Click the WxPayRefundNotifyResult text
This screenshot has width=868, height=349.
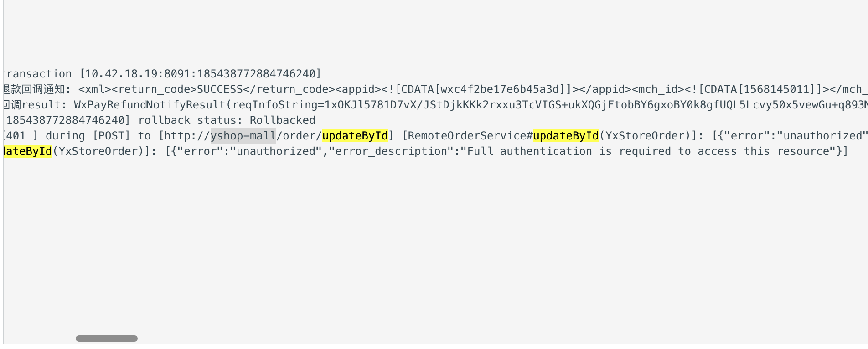[x=150, y=105]
